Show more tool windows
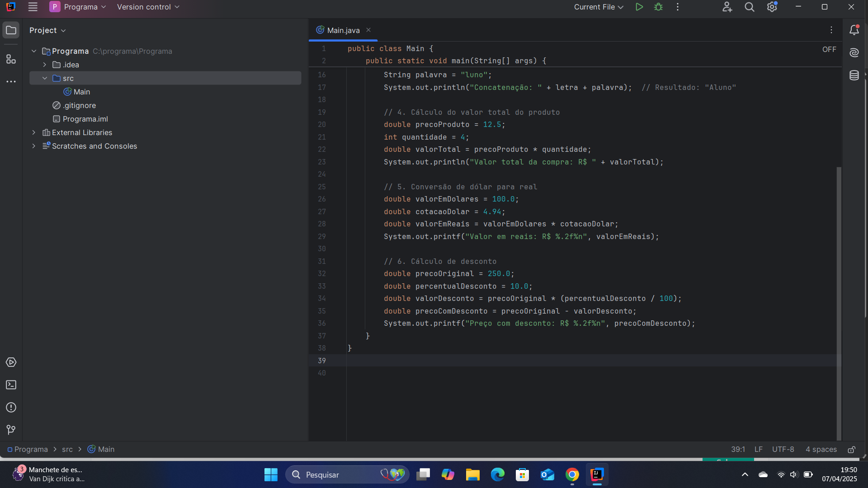 pyautogui.click(x=11, y=82)
